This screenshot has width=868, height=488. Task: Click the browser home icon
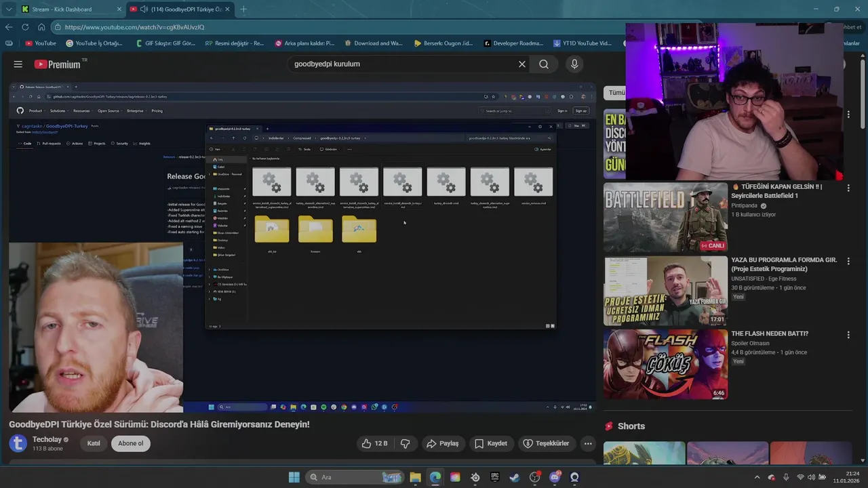[41, 27]
